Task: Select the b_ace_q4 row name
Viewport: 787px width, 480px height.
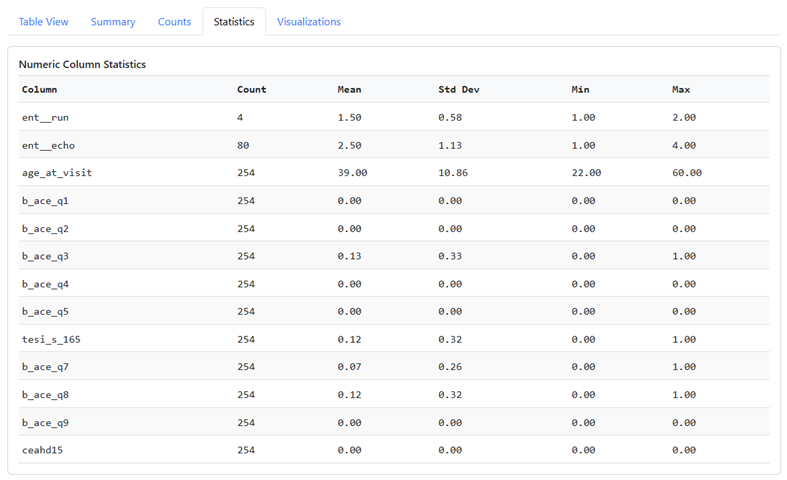Action: [x=45, y=284]
